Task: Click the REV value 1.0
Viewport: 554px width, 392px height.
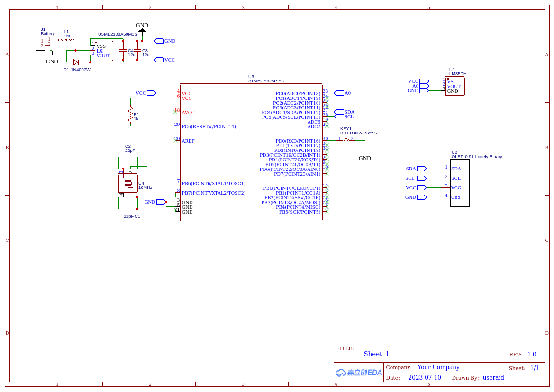Action: tap(532, 354)
